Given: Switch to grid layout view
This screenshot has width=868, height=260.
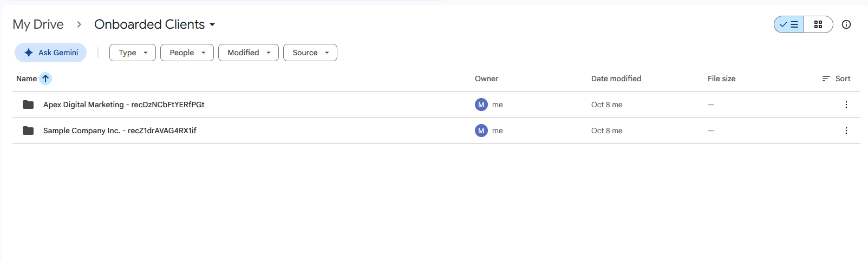Looking at the screenshot, I should click(818, 24).
